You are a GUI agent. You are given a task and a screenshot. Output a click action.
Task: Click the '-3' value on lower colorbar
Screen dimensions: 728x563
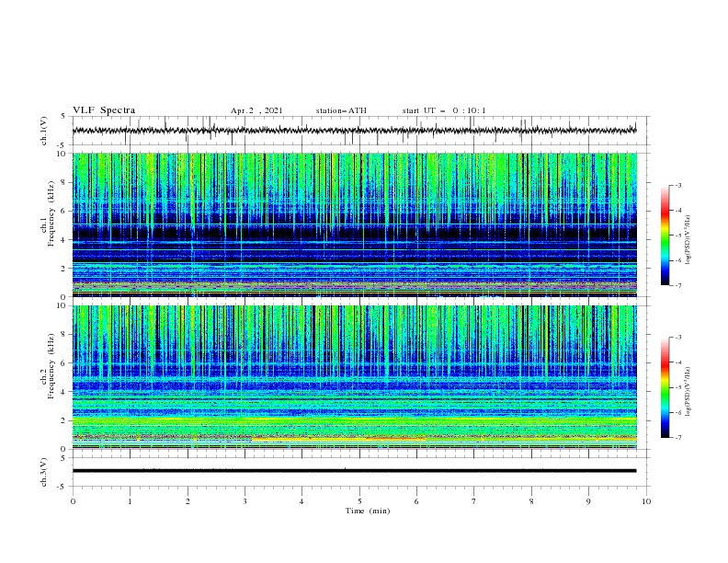[x=677, y=338]
